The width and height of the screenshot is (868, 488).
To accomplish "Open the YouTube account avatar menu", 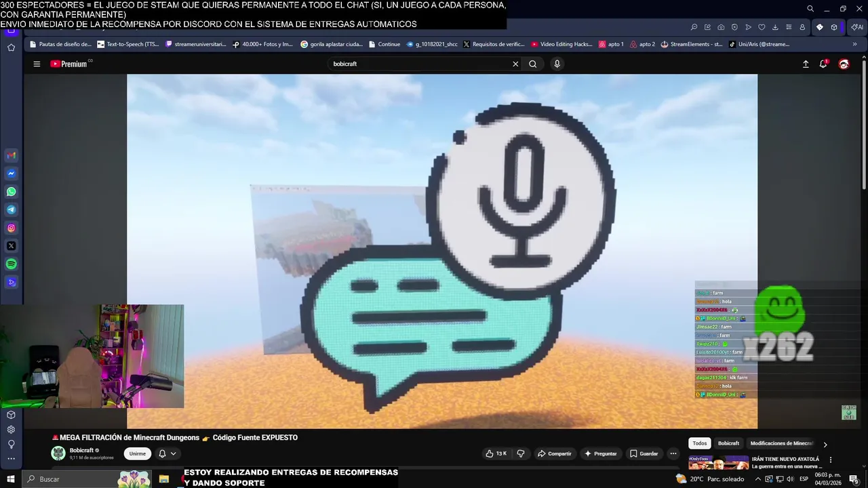I will (x=844, y=64).
